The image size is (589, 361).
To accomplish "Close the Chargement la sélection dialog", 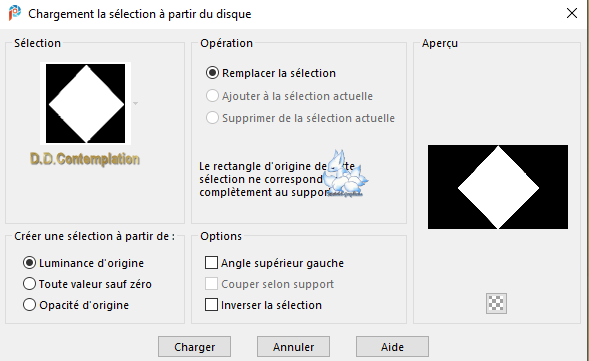I will pyautogui.click(x=572, y=13).
